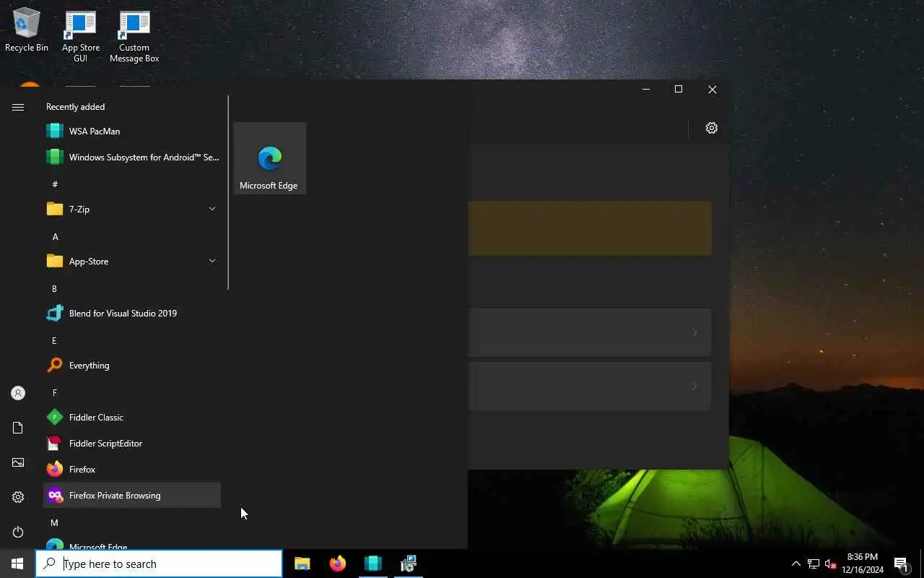Click the letter E section header

(x=54, y=340)
